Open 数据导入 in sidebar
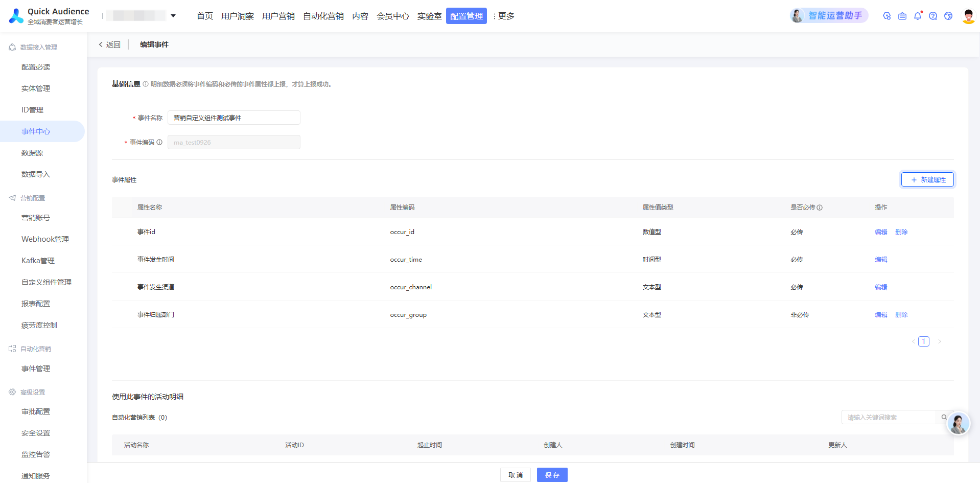 pyautogui.click(x=36, y=174)
